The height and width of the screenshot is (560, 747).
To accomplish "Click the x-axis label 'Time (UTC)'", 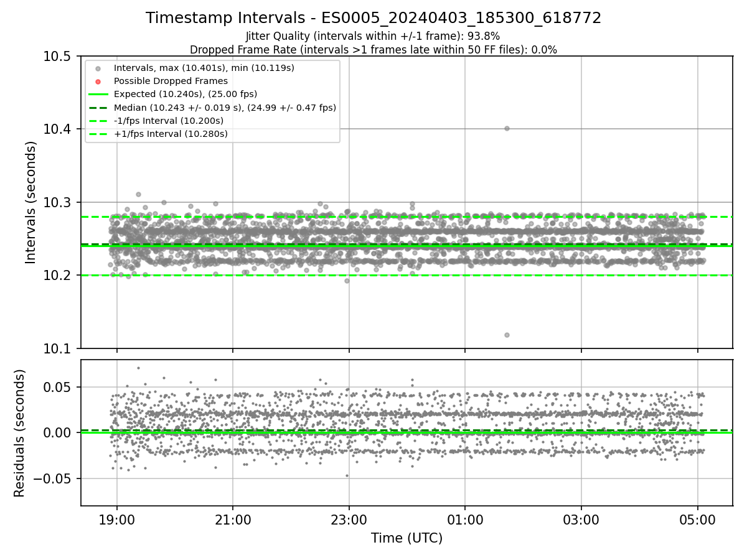I will (406, 538).
